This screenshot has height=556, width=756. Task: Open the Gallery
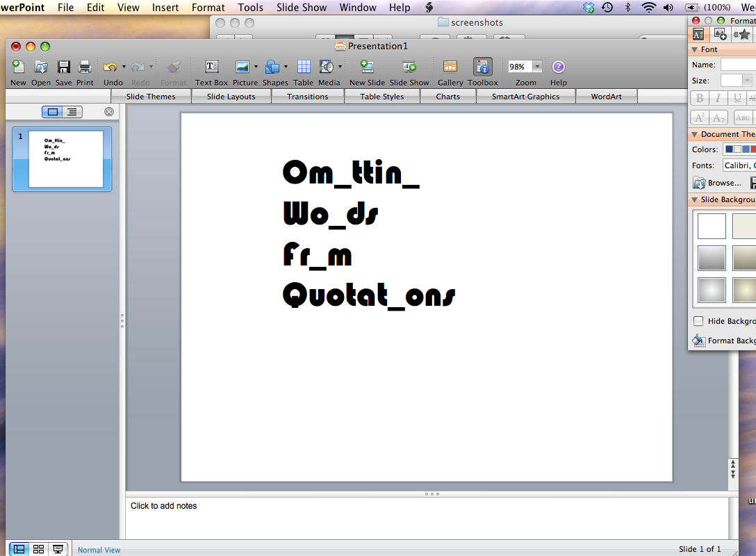pyautogui.click(x=450, y=67)
